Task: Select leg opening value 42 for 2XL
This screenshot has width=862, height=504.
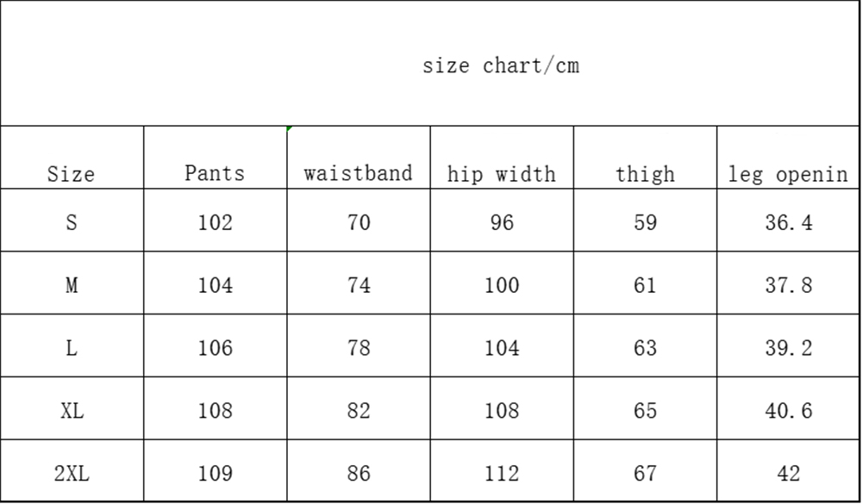Action: tap(788, 473)
